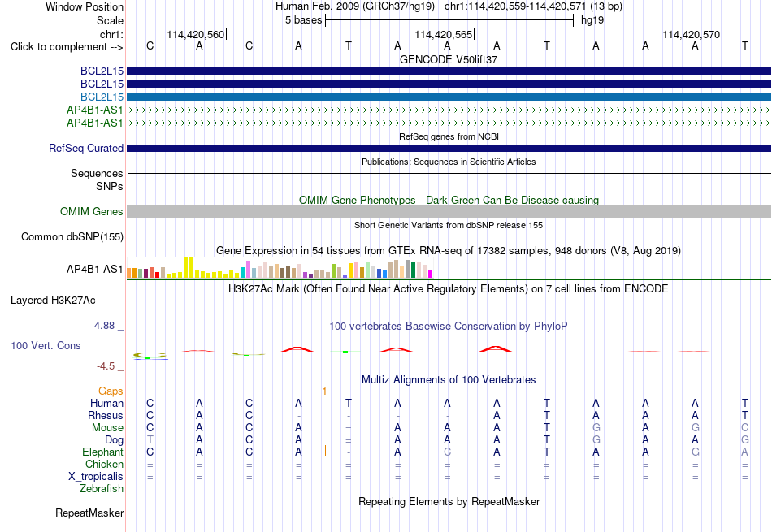Click the gray OMIM Genes bar

tap(449, 212)
